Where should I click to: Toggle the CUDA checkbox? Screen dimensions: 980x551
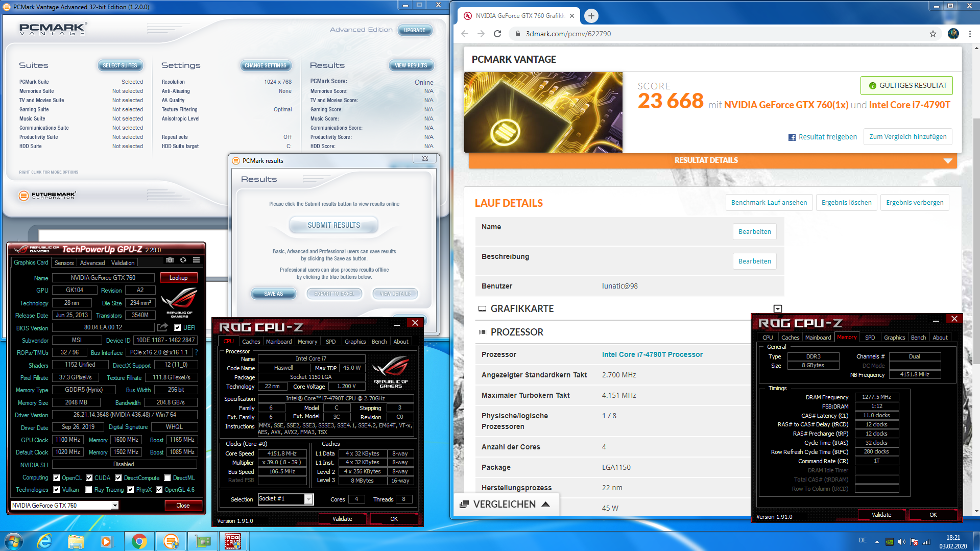pyautogui.click(x=89, y=478)
